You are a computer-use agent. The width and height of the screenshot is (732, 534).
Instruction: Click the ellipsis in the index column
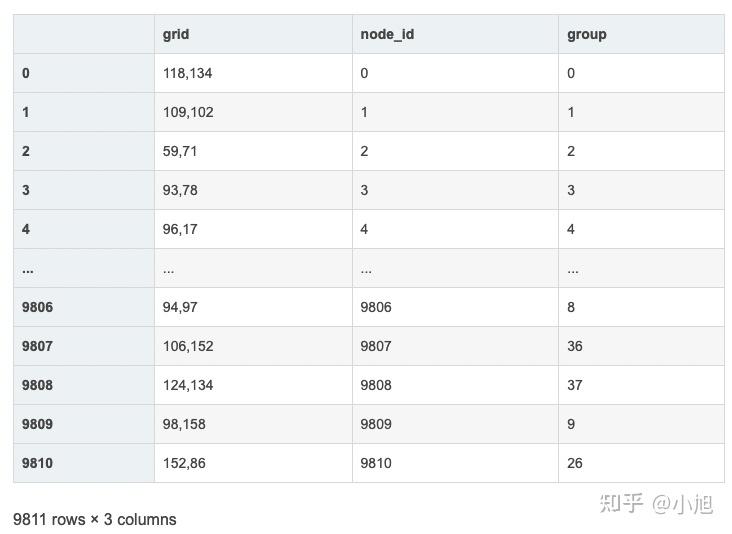[x=28, y=269]
